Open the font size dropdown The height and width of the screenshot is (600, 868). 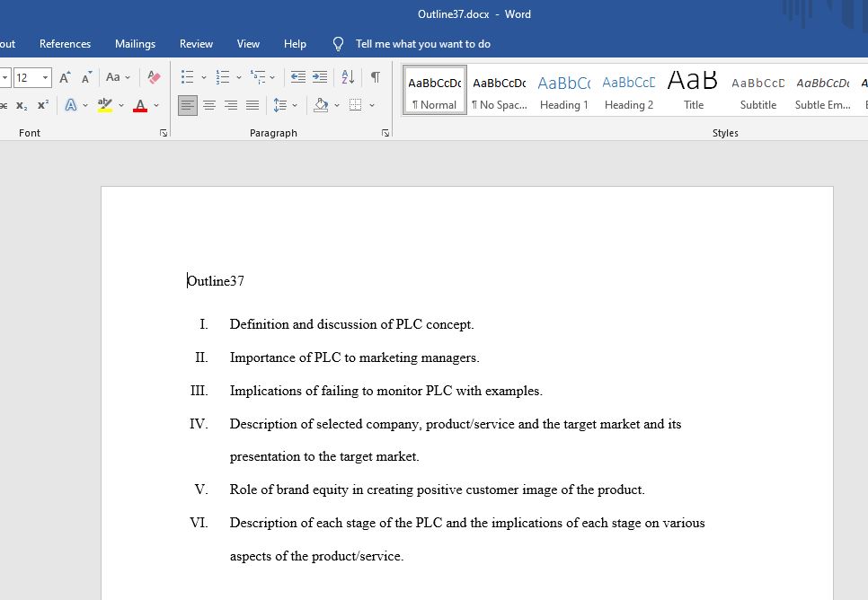coord(46,77)
